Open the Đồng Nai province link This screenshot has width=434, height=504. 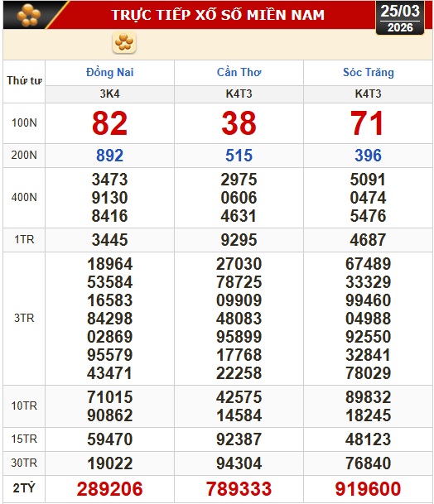[109, 72]
